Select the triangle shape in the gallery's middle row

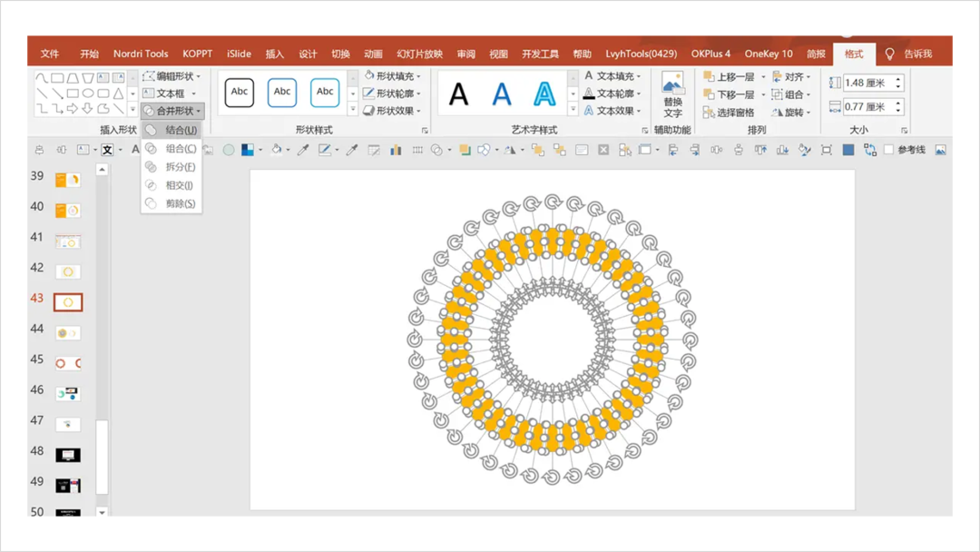click(x=118, y=94)
